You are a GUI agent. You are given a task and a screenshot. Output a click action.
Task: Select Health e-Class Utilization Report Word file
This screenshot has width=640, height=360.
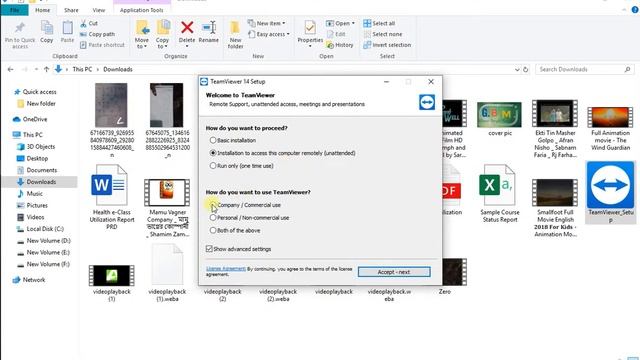click(111, 197)
